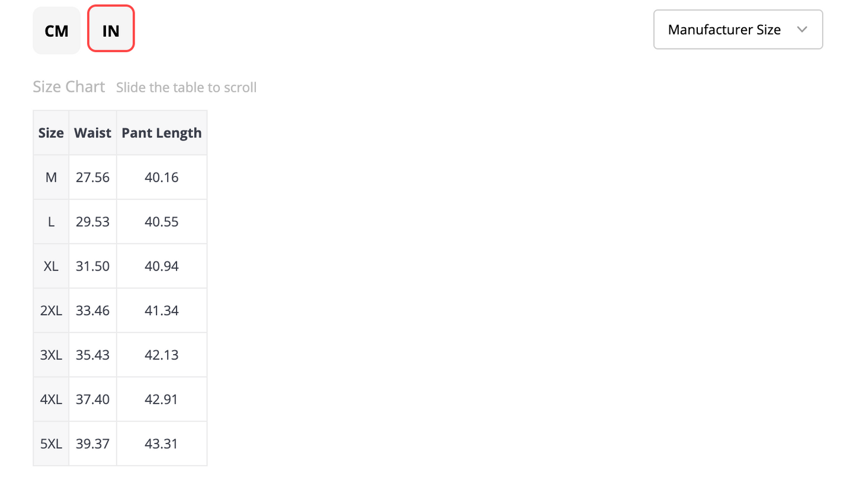The image size is (856, 504).
Task: Select the XL size cell
Action: [x=51, y=266]
